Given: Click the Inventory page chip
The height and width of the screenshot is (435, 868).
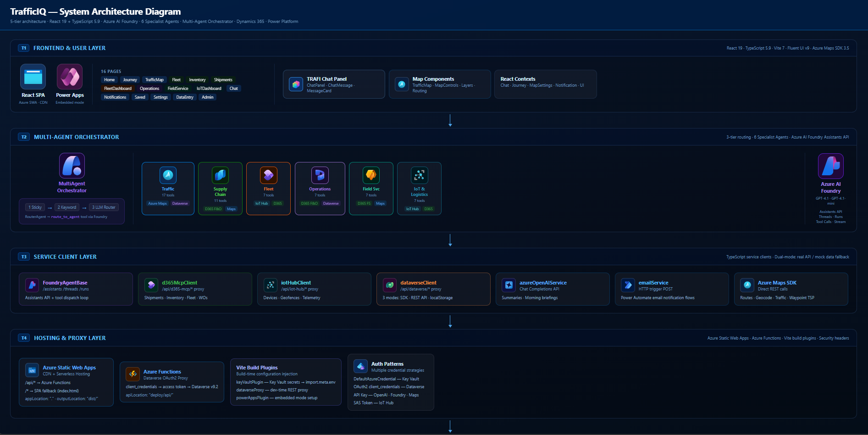Looking at the screenshot, I should (198, 80).
